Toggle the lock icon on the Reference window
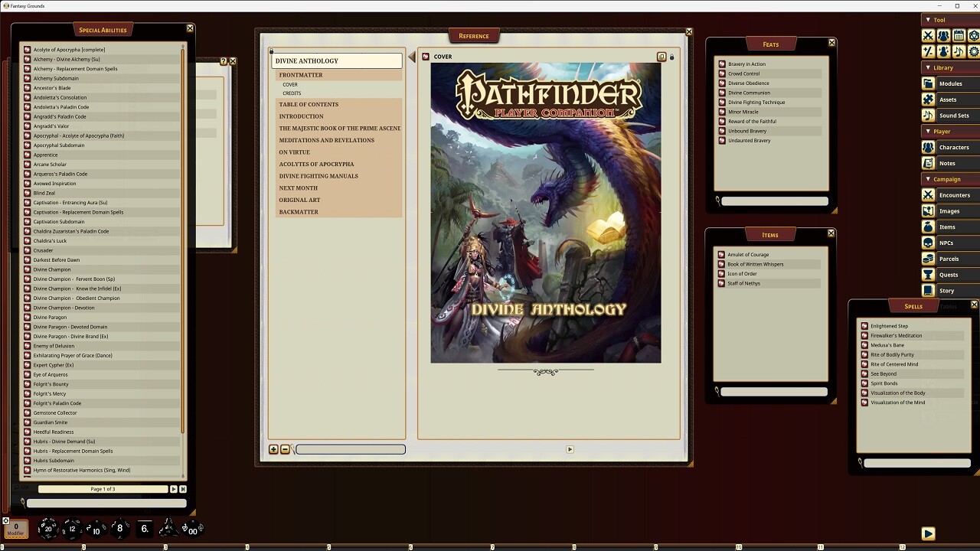This screenshot has width=980, height=551. pyautogui.click(x=672, y=57)
